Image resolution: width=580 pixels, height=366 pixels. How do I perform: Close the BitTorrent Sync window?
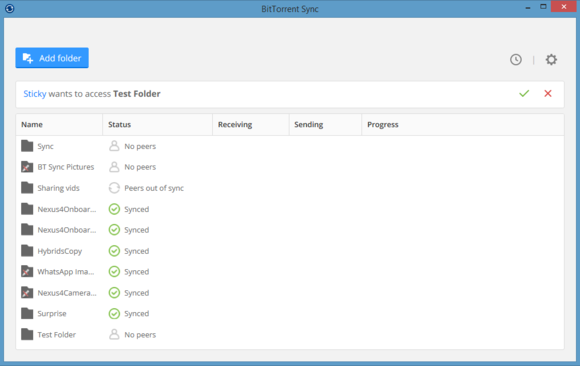pyautogui.click(x=563, y=7)
